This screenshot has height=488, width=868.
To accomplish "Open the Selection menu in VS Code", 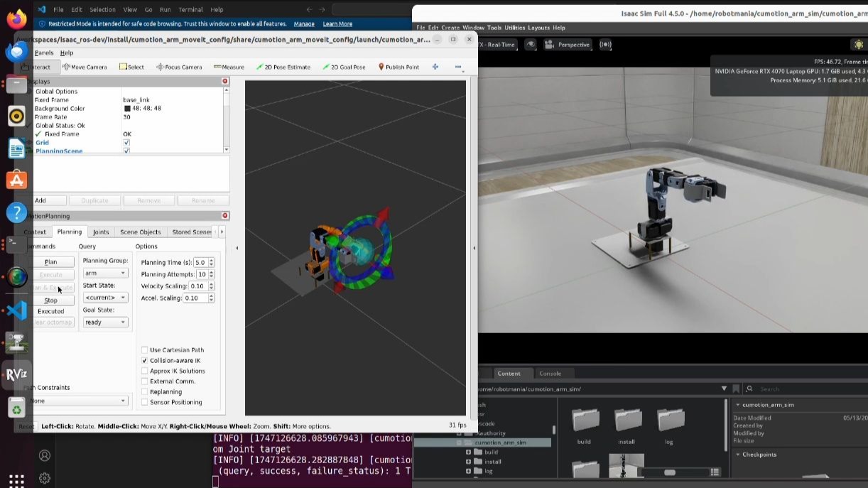I will tap(102, 10).
